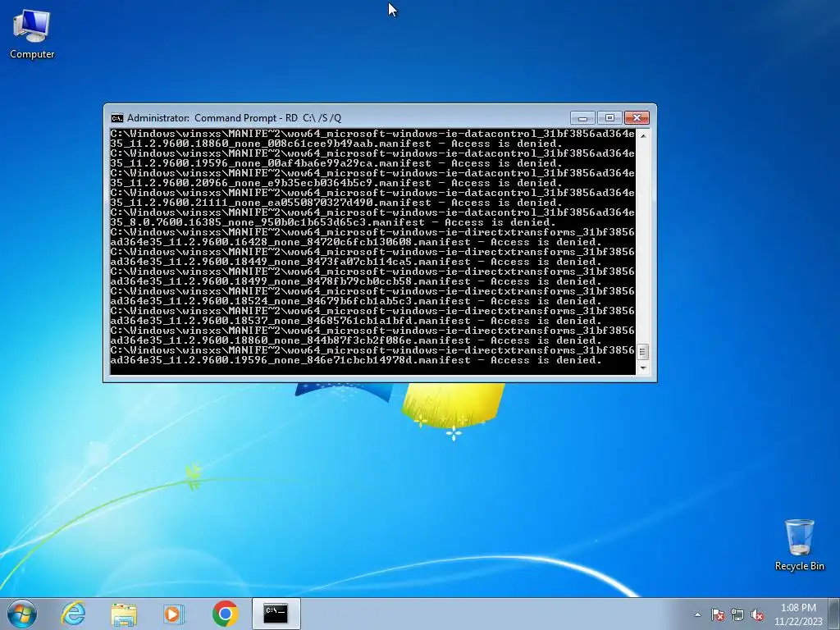Open the Computer desktop icon
Screen dimensions: 840x630
pos(32,34)
